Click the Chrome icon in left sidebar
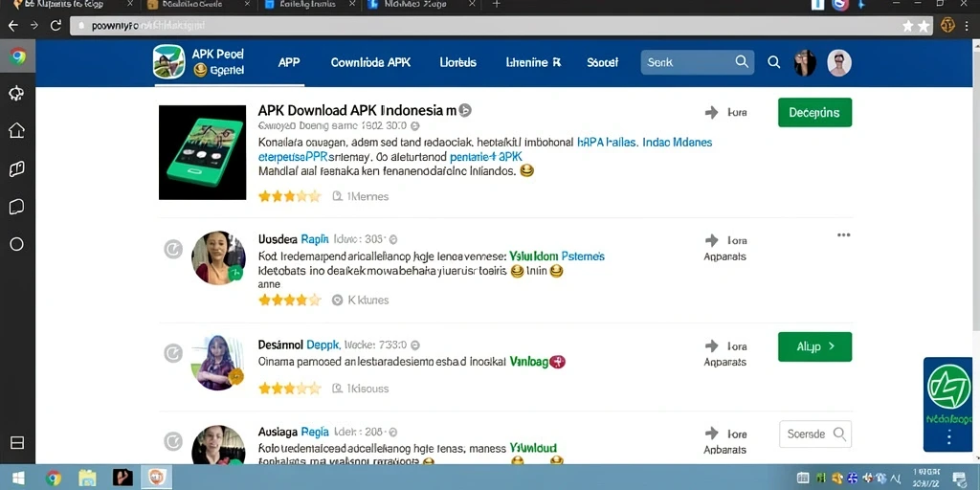This screenshot has height=490, width=980. pos(17,56)
